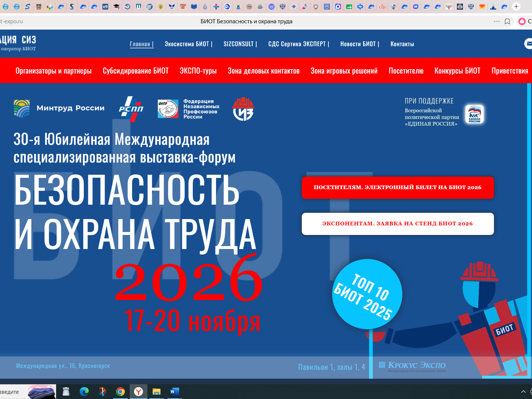Open Контакты in top navigation
532x399 pixels.
pyautogui.click(x=402, y=44)
